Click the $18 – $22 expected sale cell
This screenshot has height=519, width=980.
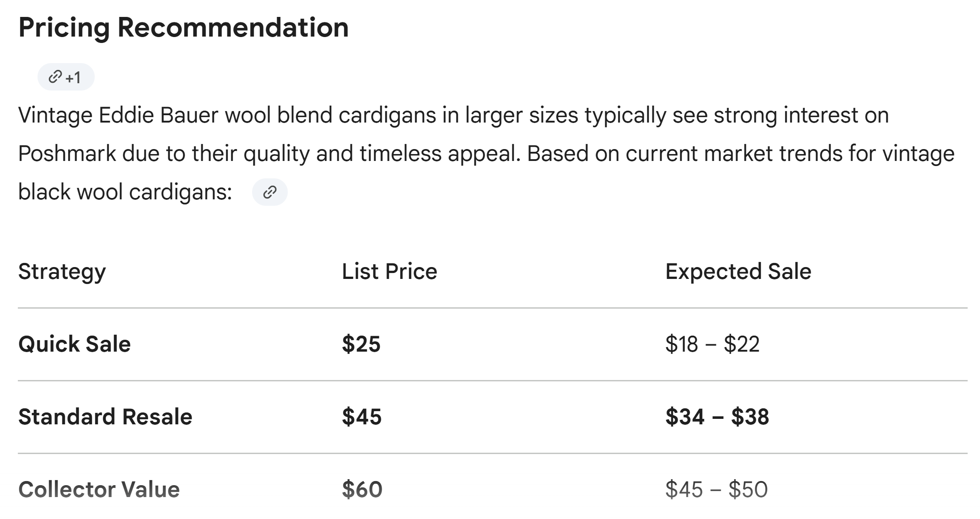[712, 344]
